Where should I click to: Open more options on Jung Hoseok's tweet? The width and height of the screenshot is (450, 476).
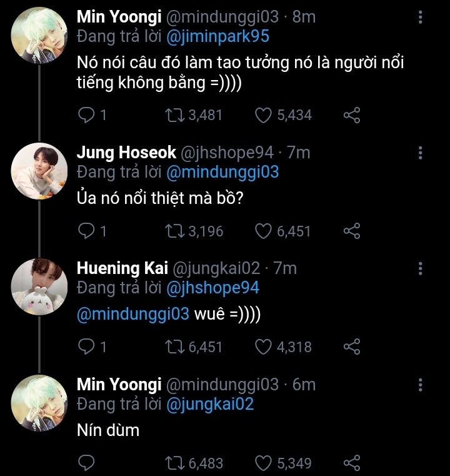(420, 153)
